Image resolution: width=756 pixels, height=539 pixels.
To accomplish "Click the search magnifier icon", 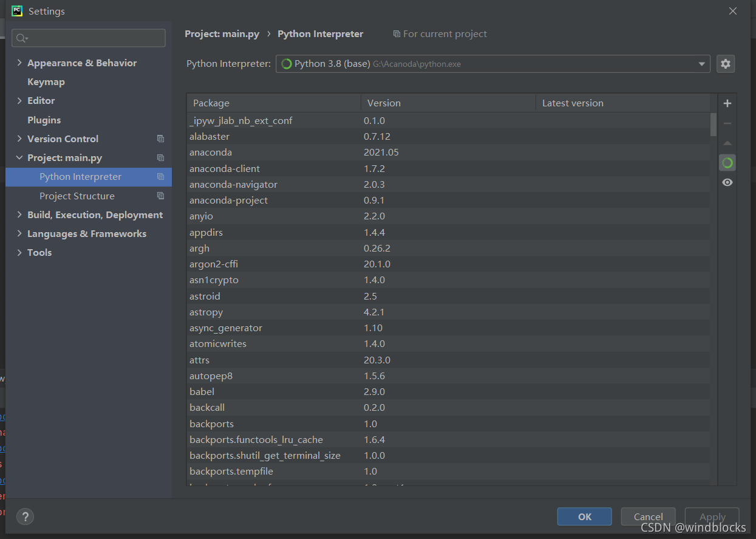I will (x=21, y=38).
